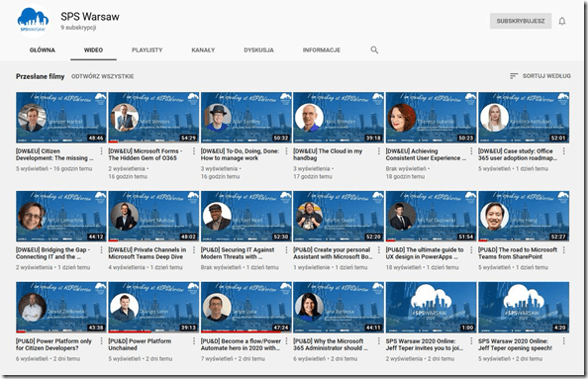Click the Subskrybujesz button
This screenshot has width=588, height=379.
(x=521, y=21)
